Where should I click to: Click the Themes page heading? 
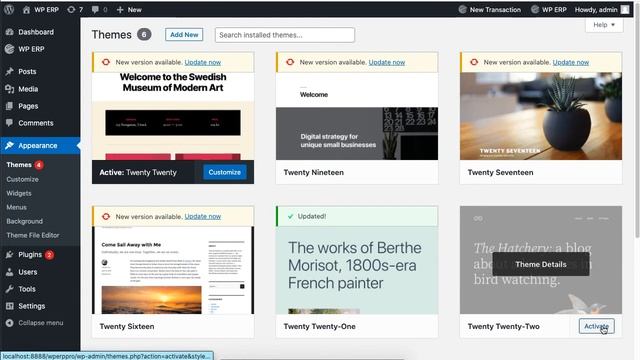point(111,35)
